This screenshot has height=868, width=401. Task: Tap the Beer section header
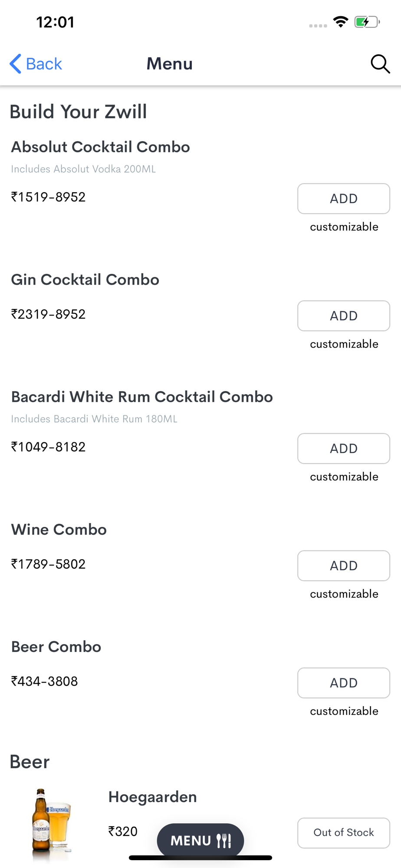(x=30, y=762)
